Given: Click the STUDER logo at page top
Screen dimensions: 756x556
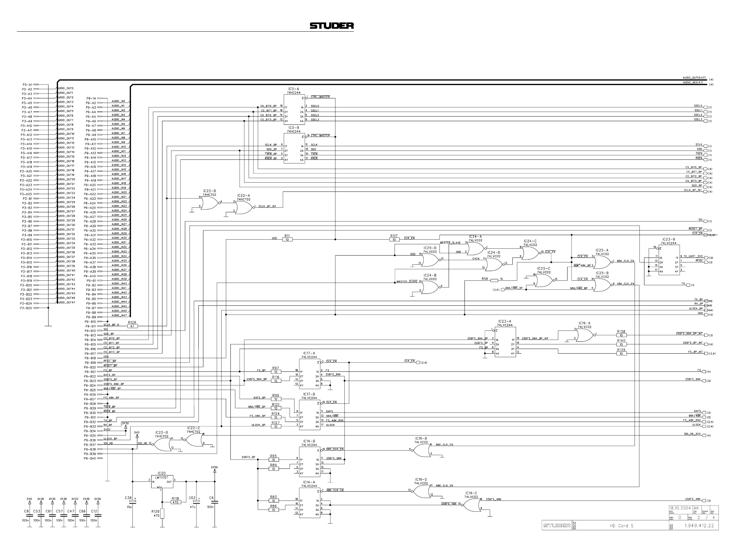Looking at the screenshot, I should click(331, 26).
